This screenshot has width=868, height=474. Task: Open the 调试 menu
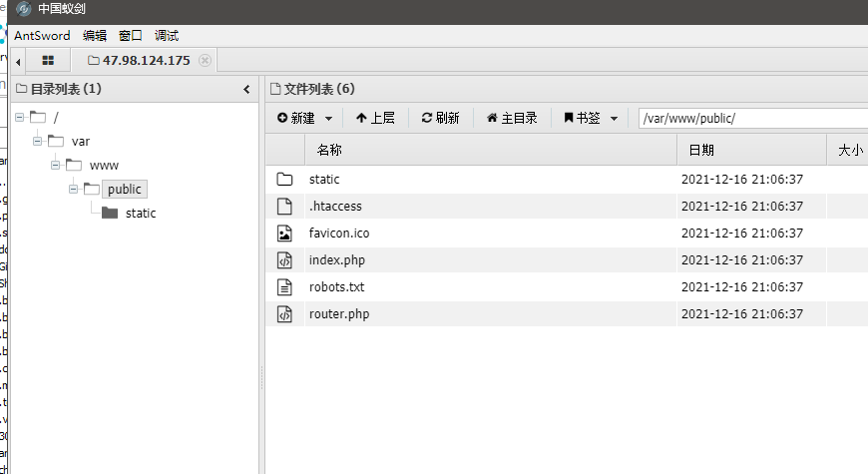point(167,36)
